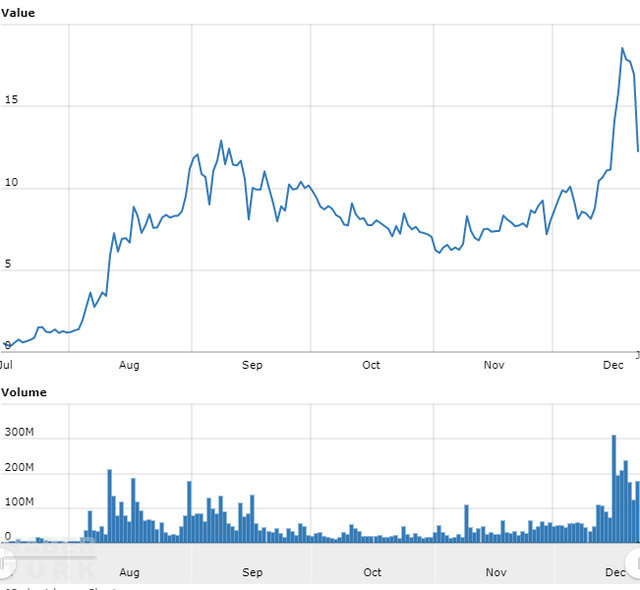
Task: Select the December price peak on line
Action: [622, 48]
